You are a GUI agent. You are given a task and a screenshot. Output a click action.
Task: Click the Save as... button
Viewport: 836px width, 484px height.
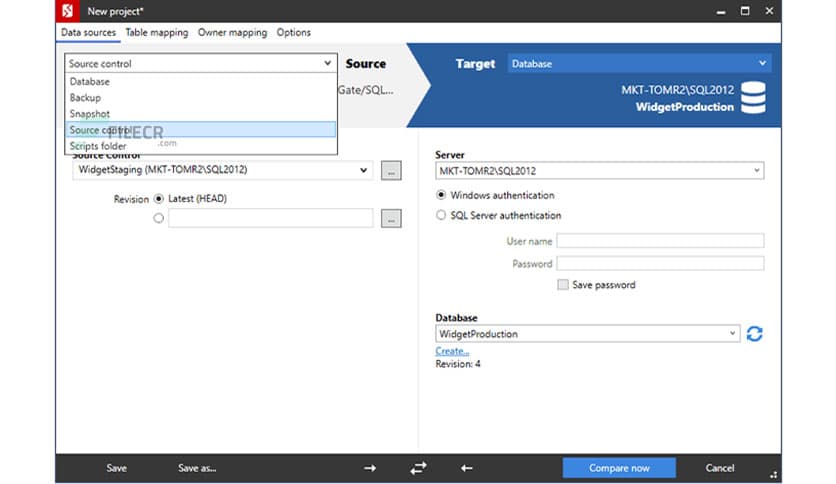[x=197, y=468]
